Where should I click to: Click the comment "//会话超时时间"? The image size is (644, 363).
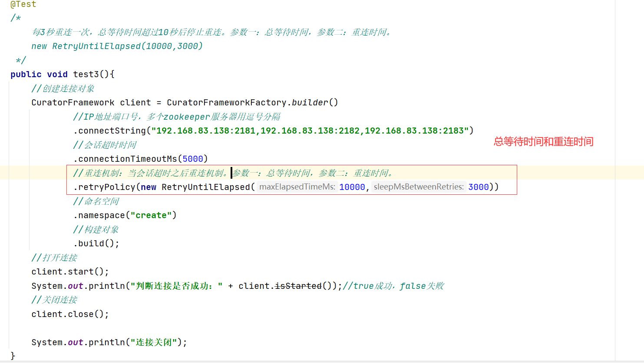click(105, 145)
